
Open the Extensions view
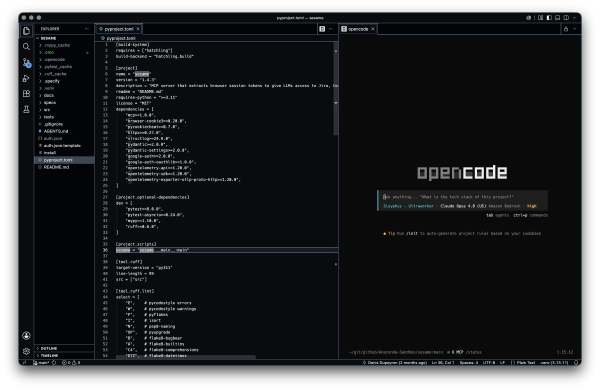pyautogui.click(x=26, y=94)
